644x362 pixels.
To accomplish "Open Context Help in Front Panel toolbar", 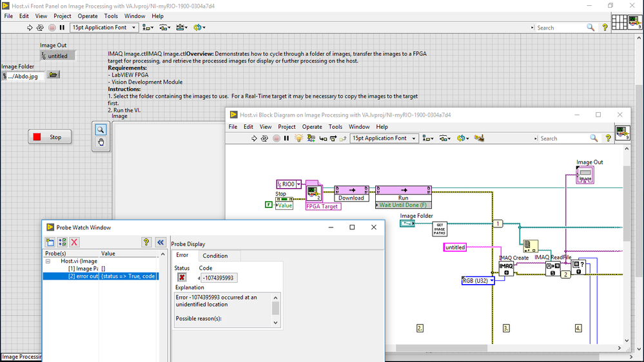I will 605,28.
